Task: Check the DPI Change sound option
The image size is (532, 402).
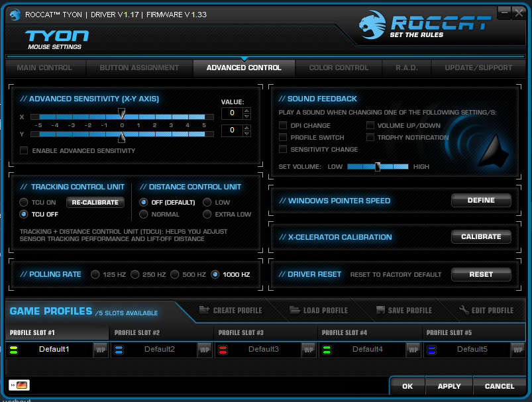Action: (x=283, y=125)
